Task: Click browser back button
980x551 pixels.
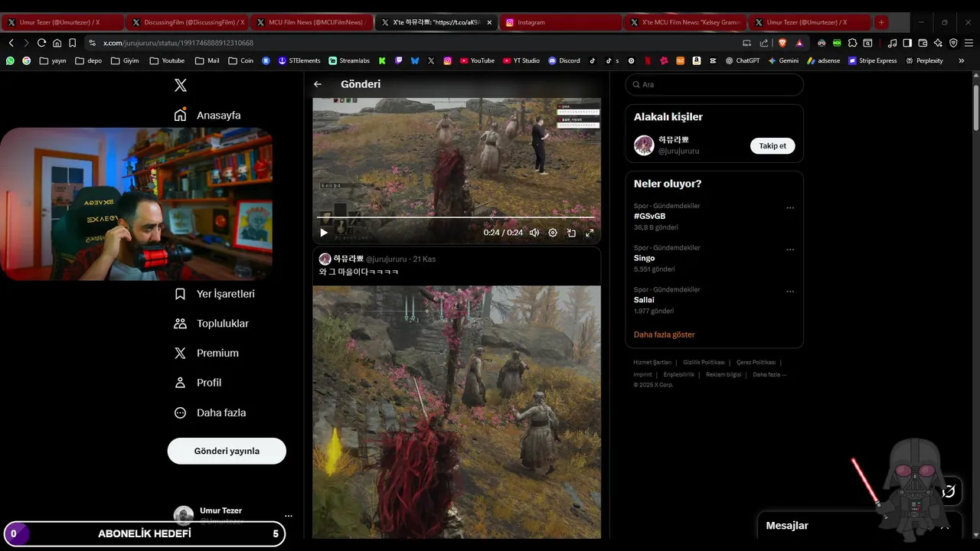Action: click(11, 43)
